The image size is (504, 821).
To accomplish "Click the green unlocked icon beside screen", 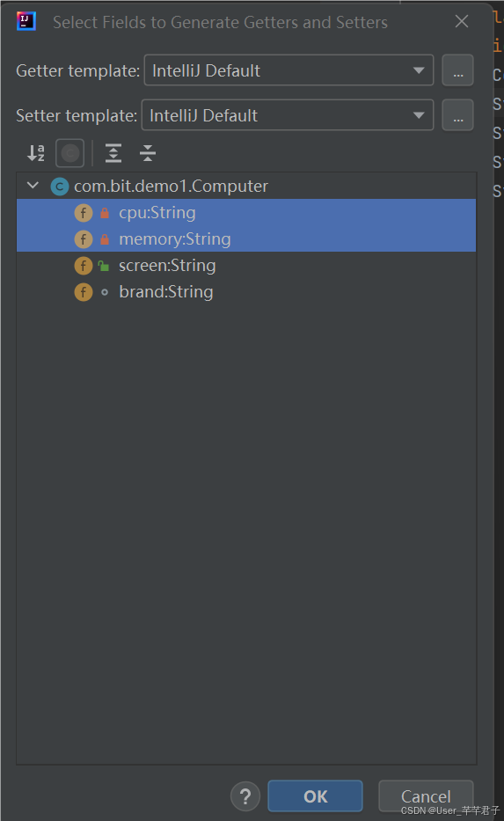I will [104, 266].
